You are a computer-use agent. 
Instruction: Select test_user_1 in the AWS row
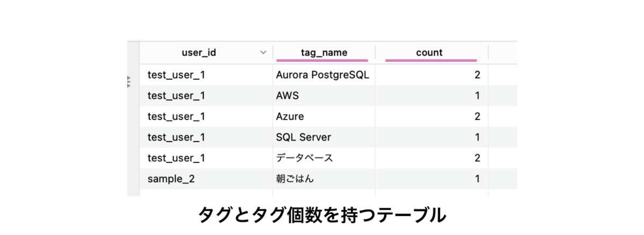(x=207, y=96)
